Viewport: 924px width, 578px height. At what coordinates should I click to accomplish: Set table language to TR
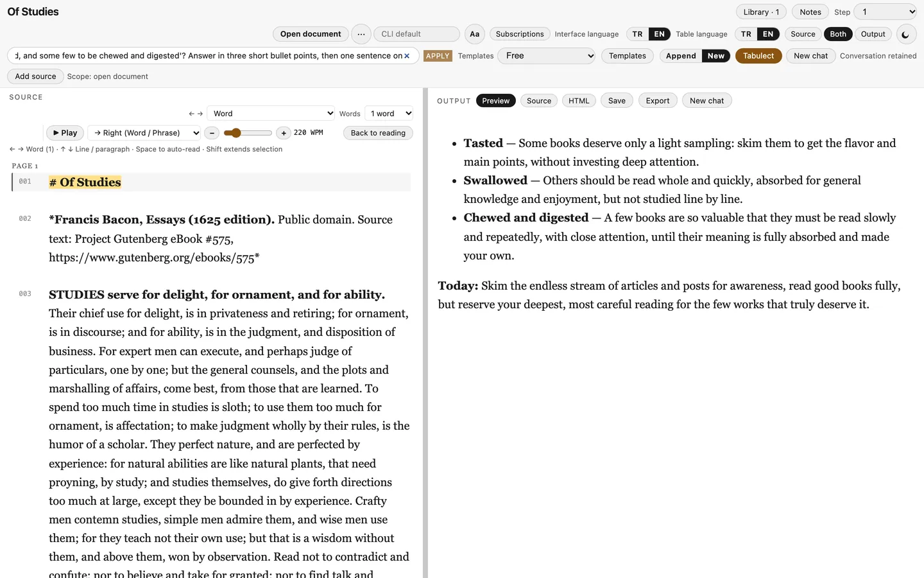746,34
